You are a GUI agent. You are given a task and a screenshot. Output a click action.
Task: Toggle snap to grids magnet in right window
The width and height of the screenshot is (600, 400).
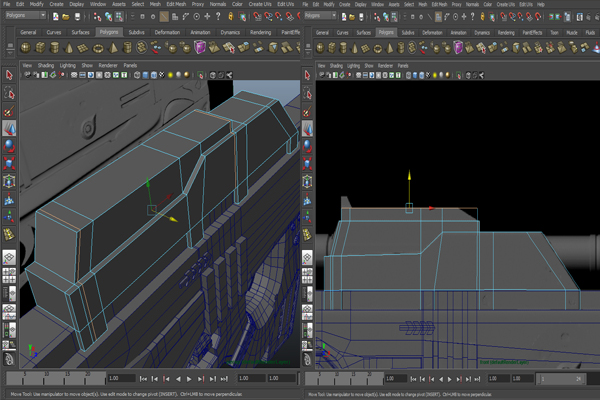click(x=504, y=17)
